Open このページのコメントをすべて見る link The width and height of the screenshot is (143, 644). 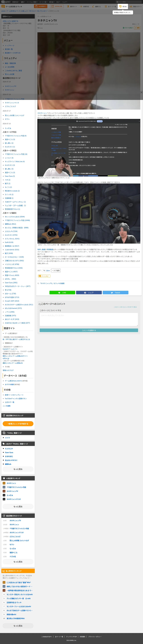click(125, 307)
